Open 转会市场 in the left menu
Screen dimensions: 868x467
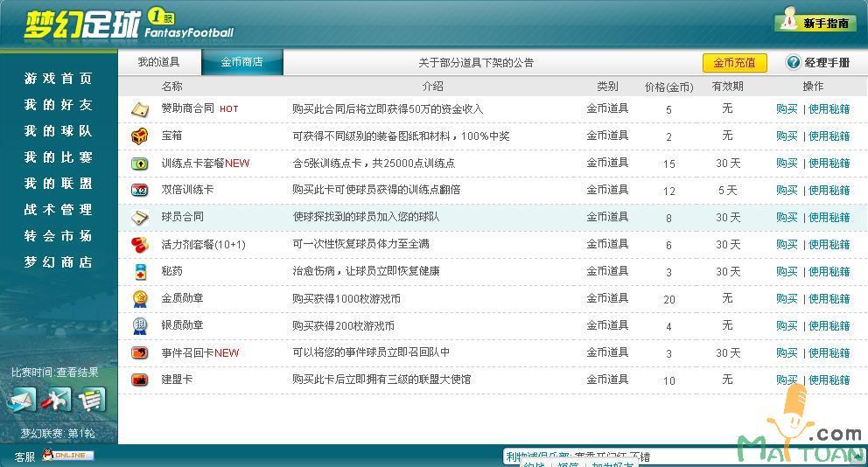click(58, 236)
